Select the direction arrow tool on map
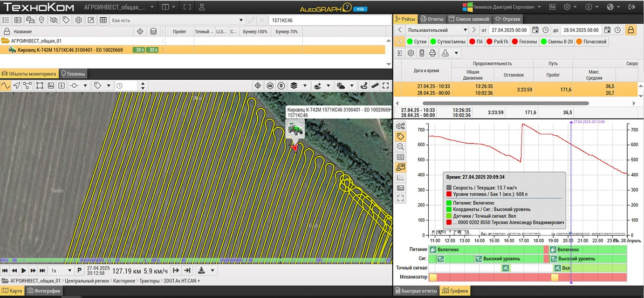Image resolution: width=644 pixels, height=298 pixels. 17,86
